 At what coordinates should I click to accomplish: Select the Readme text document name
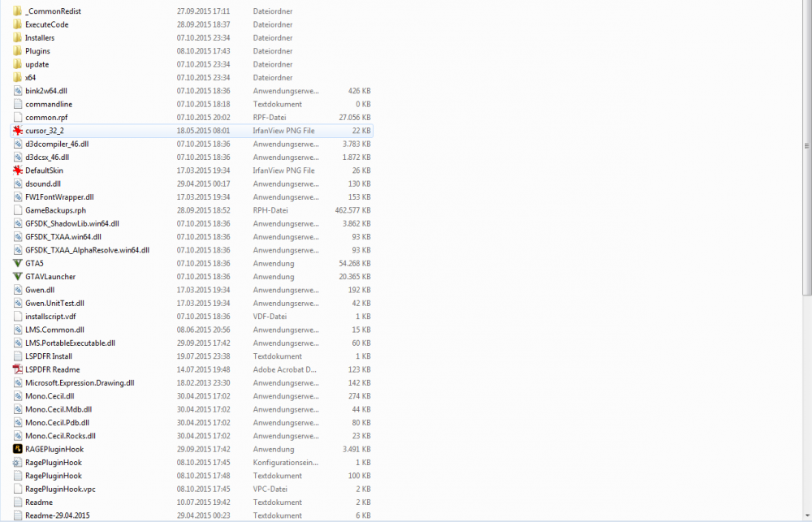coord(39,503)
